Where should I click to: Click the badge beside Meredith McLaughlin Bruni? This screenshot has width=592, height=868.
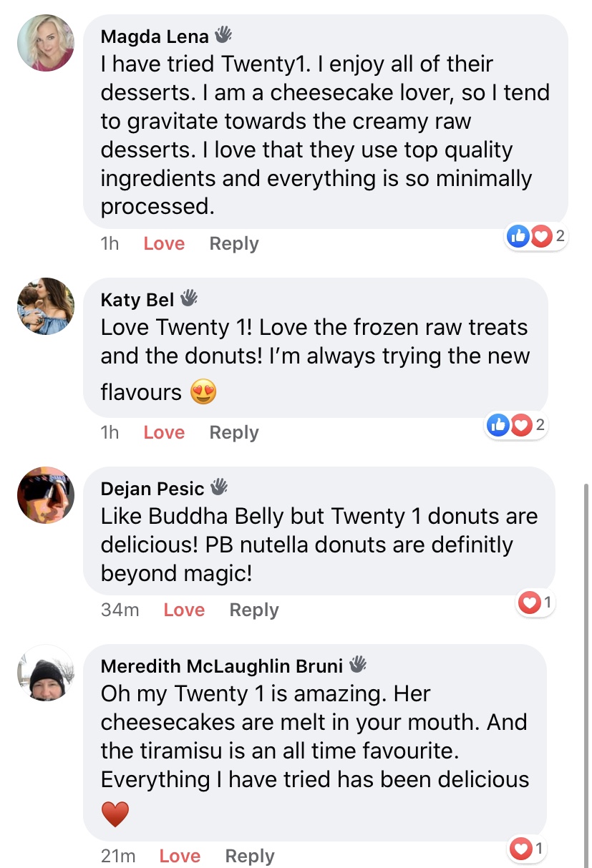click(x=357, y=665)
